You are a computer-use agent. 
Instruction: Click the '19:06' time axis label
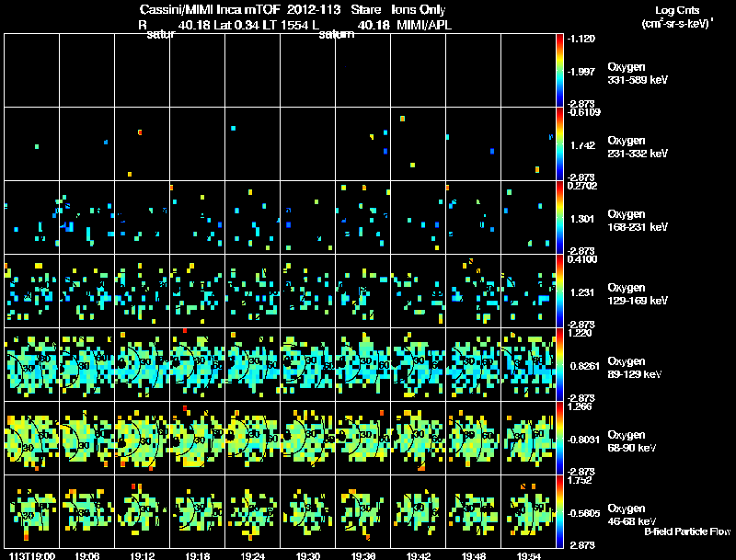[x=86, y=555]
